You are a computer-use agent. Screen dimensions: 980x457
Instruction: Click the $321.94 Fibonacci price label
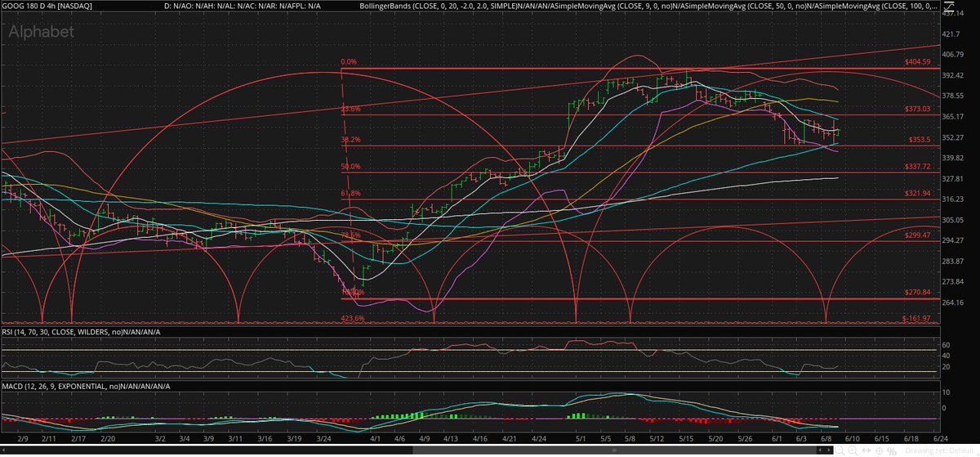pos(917,193)
